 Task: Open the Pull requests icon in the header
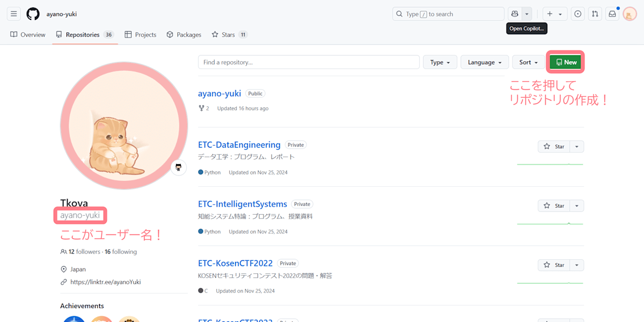[595, 14]
